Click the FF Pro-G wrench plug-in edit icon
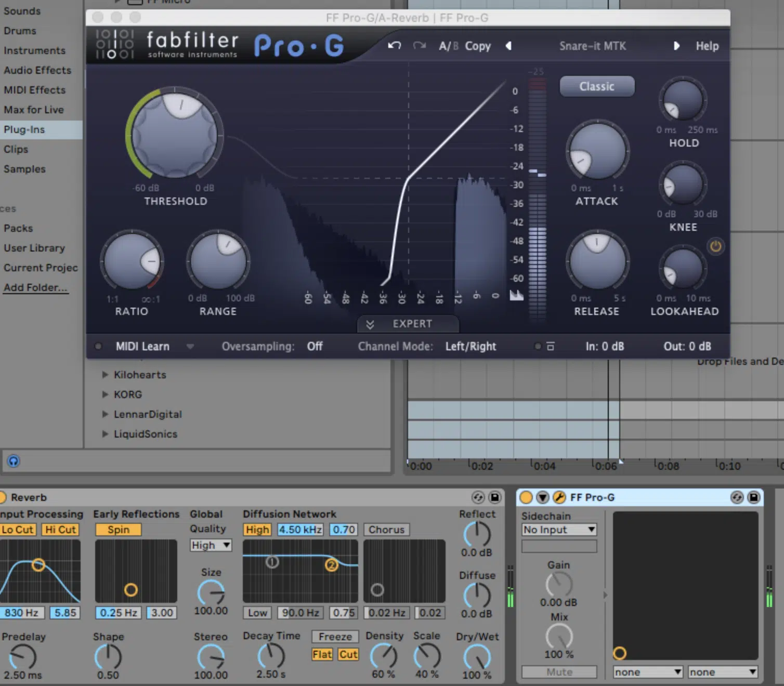The width and height of the screenshot is (784, 686). (559, 497)
